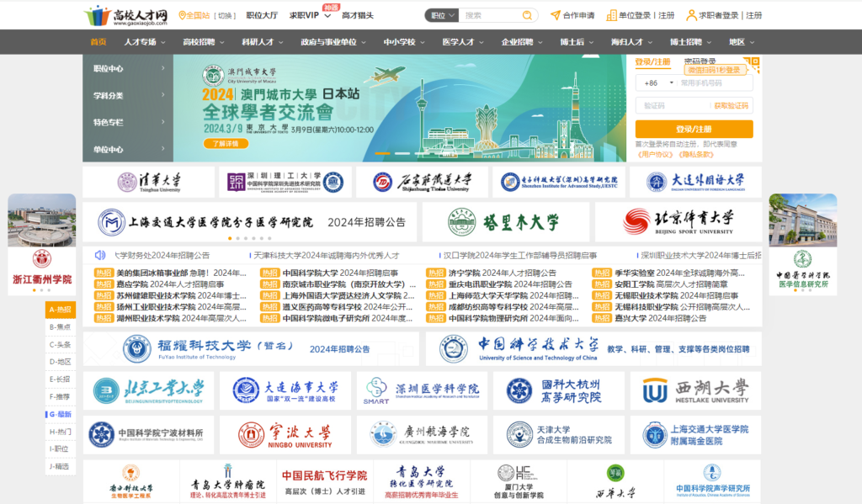Jump to the G-最新 side index

61,414
